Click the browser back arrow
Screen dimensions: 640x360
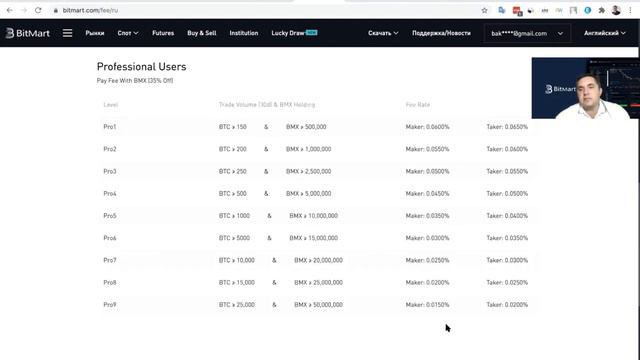[9, 10]
